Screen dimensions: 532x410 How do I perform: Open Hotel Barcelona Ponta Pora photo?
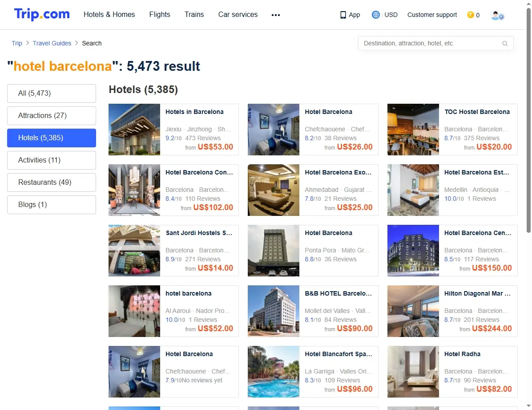(x=274, y=250)
